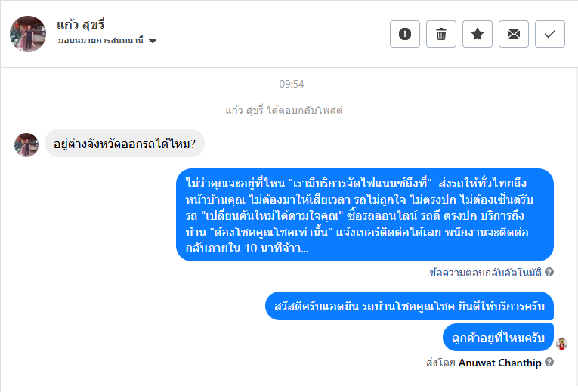
Task: Click customer avatar beside the incoming message
Action: (26, 144)
